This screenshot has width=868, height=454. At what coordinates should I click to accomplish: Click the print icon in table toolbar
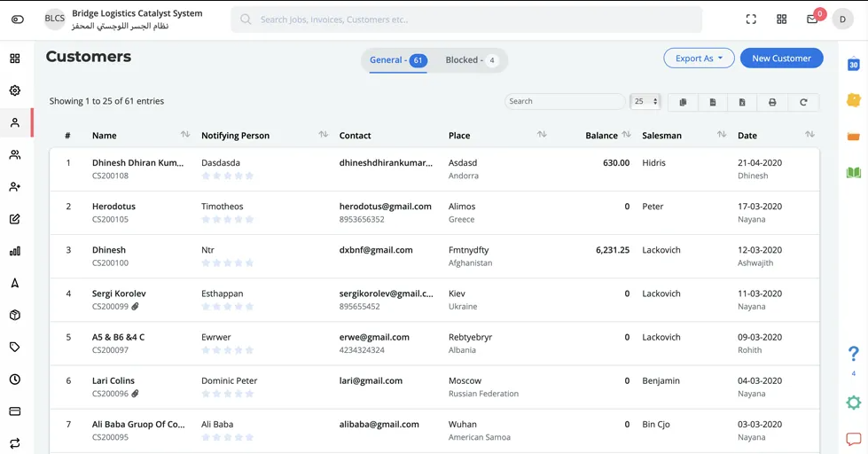point(772,102)
